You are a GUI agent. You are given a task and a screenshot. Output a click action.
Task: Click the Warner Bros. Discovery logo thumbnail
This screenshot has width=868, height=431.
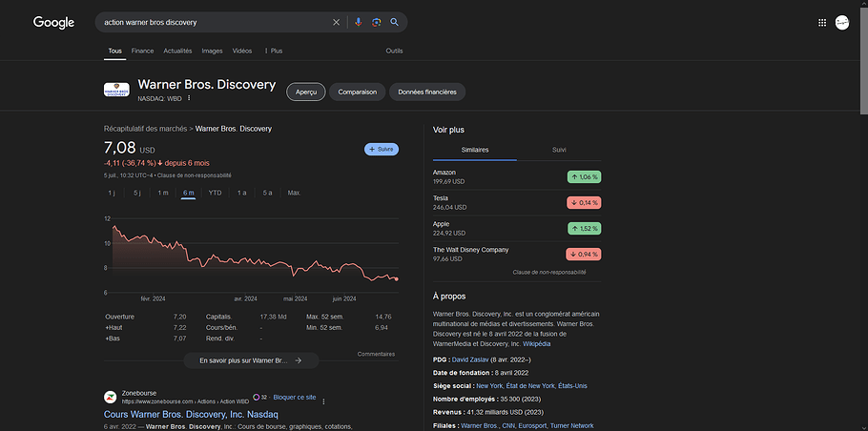click(x=116, y=90)
